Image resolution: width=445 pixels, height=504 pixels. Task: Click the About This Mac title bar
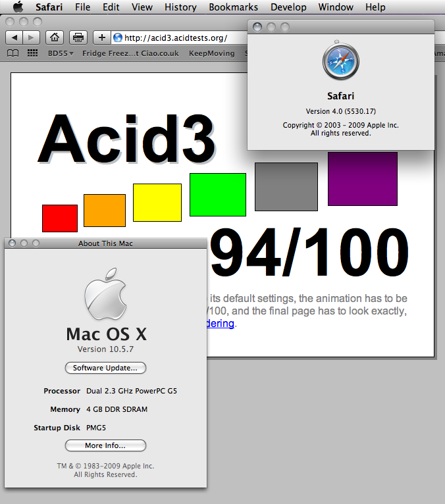point(105,243)
